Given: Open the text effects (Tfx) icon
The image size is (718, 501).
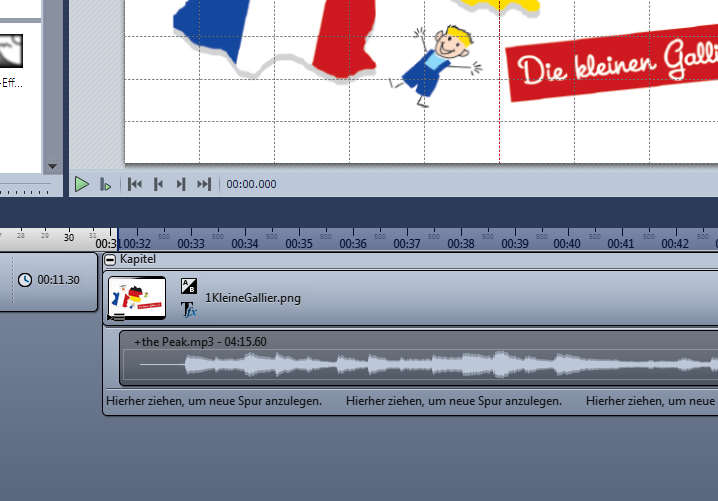Looking at the screenshot, I should [188, 310].
